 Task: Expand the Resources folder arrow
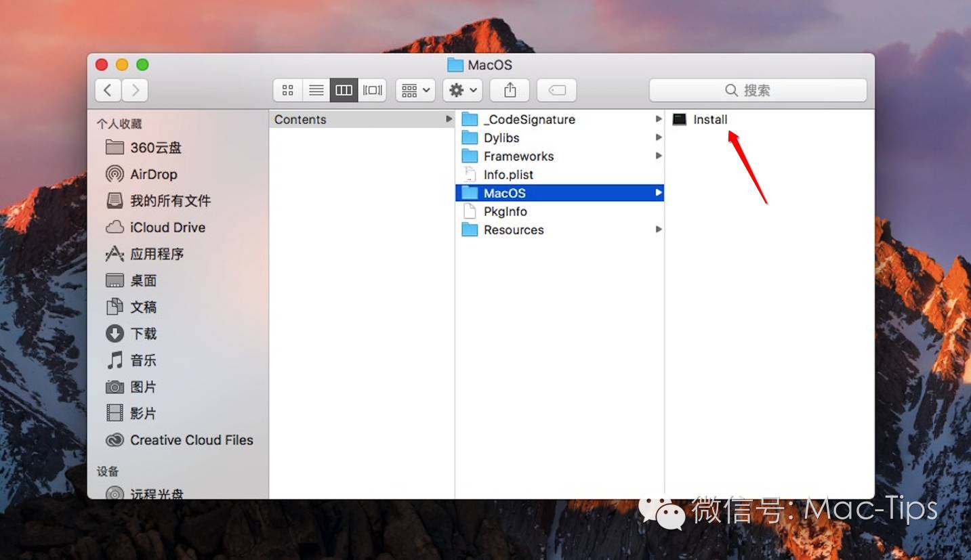[658, 230]
